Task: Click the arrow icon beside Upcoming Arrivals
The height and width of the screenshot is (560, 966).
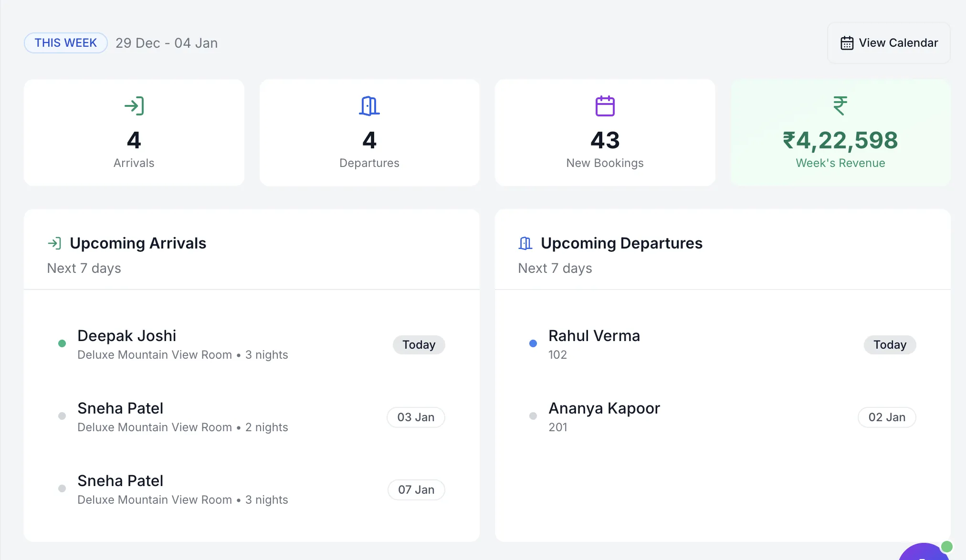Action: 54,243
